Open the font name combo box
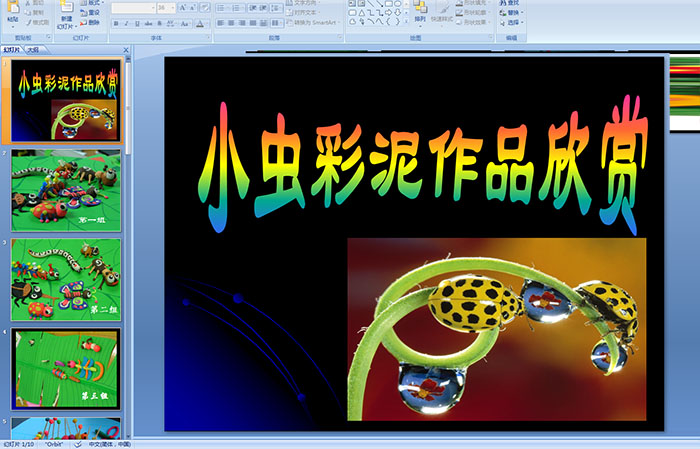 (133, 8)
